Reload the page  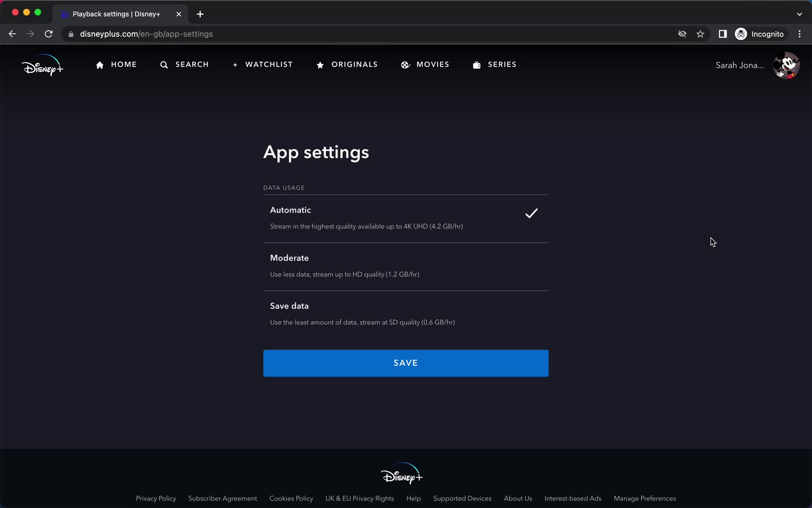(49, 34)
